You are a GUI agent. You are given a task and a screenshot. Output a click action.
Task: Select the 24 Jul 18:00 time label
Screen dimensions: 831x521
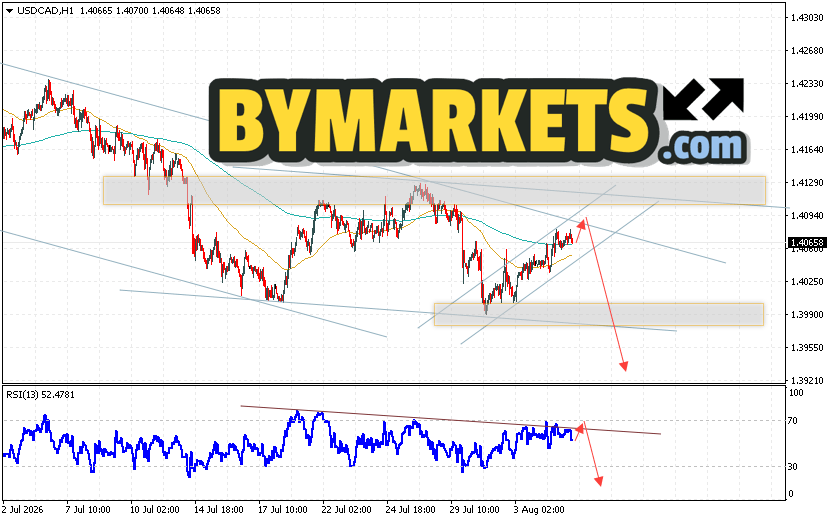pos(411,510)
